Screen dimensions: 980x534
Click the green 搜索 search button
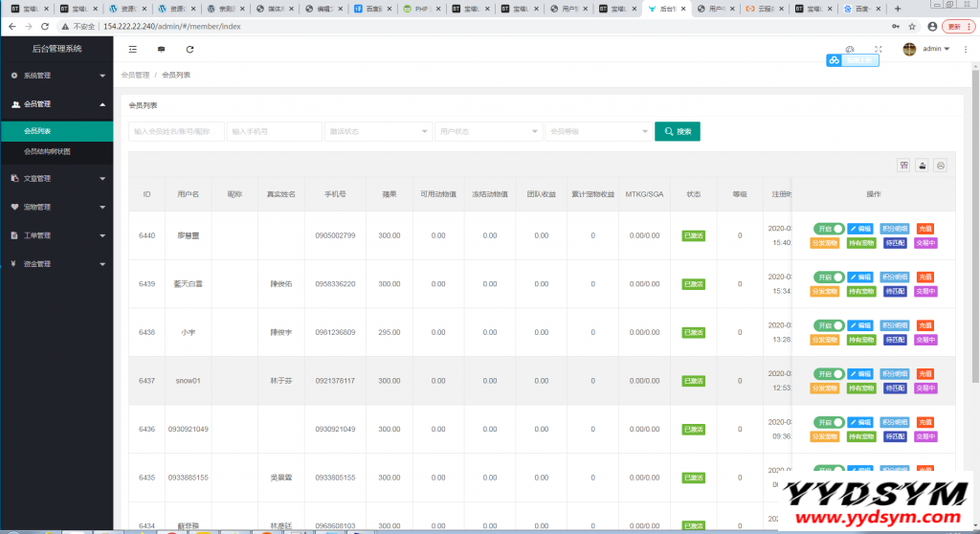click(677, 131)
